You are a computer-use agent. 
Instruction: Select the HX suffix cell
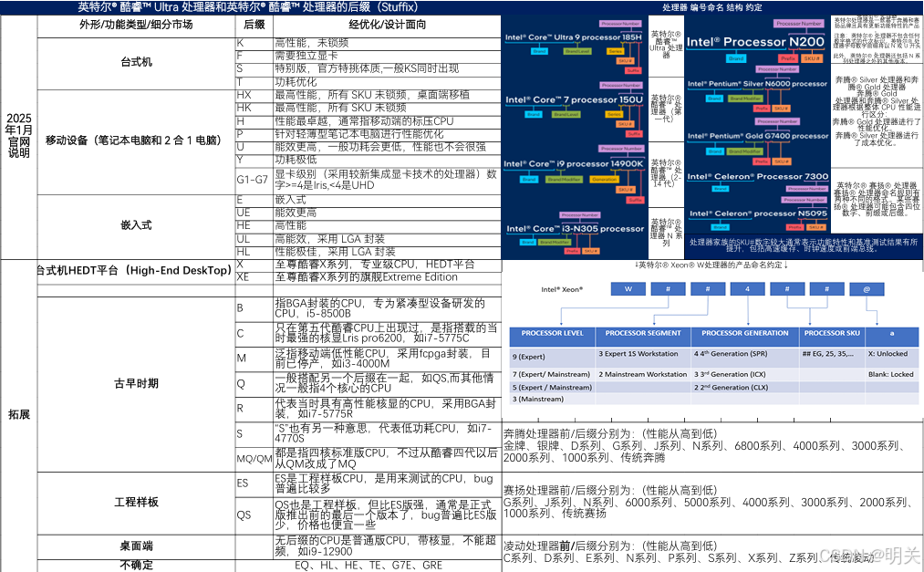tap(254, 96)
